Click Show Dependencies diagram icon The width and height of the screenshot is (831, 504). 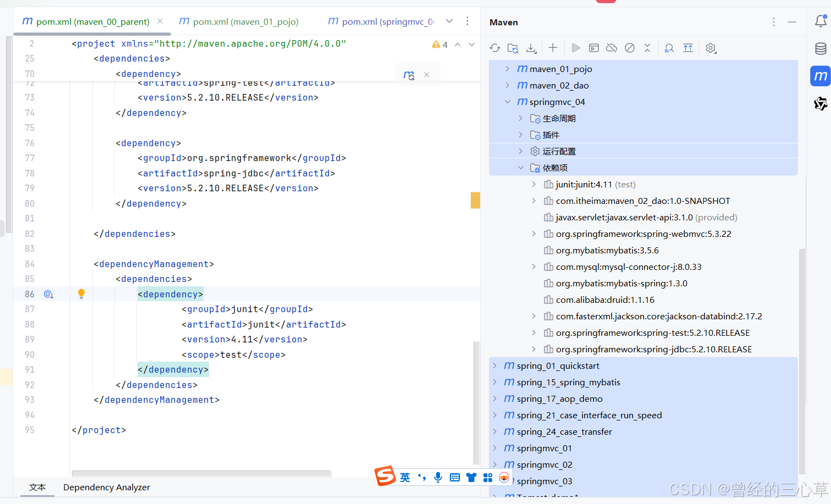click(x=688, y=48)
